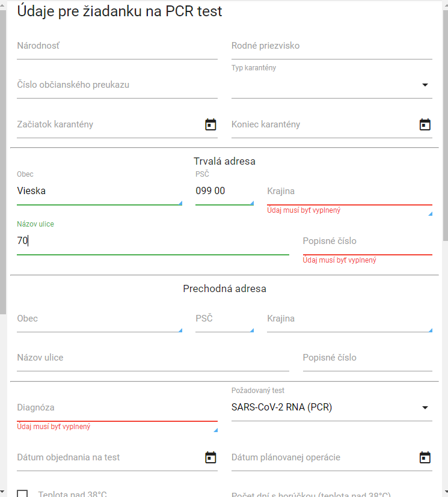Click the vertical scrollbar on the right
Viewport: 448px width, 497px height.
[x=445, y=120]
